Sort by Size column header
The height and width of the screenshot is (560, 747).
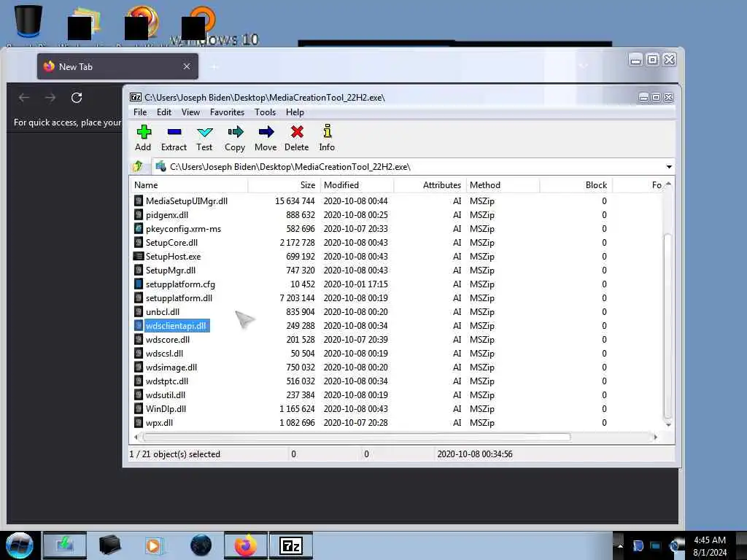[x=284, y=185]
